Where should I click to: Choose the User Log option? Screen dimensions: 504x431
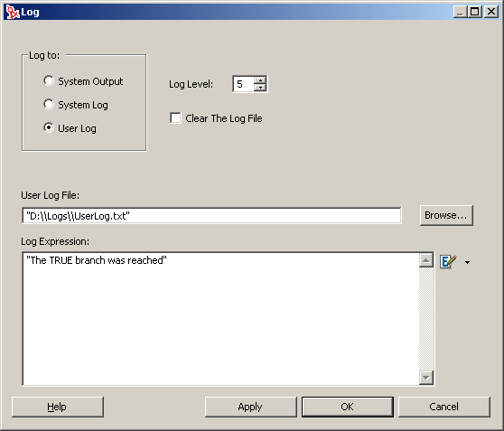49,127
